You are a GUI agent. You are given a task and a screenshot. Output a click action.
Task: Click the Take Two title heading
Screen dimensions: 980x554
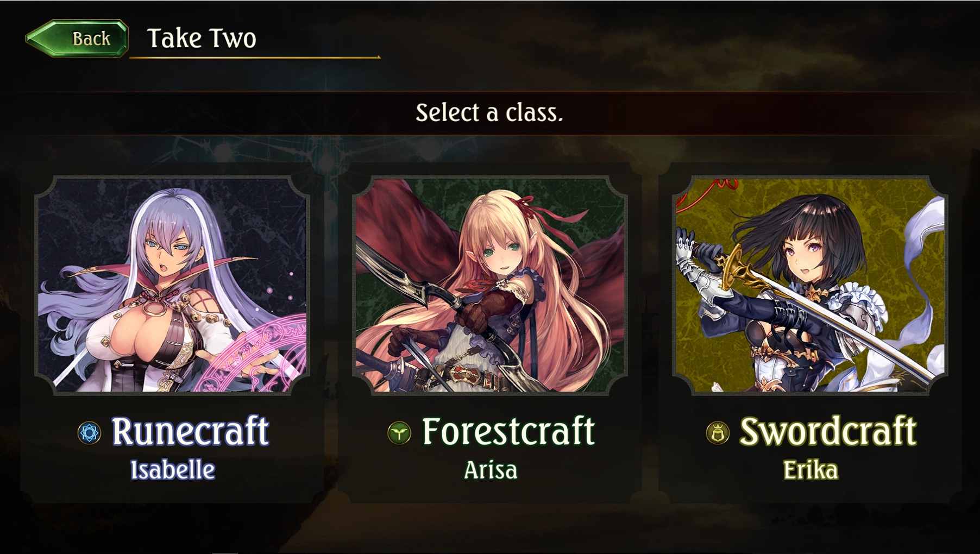point(202,39)
